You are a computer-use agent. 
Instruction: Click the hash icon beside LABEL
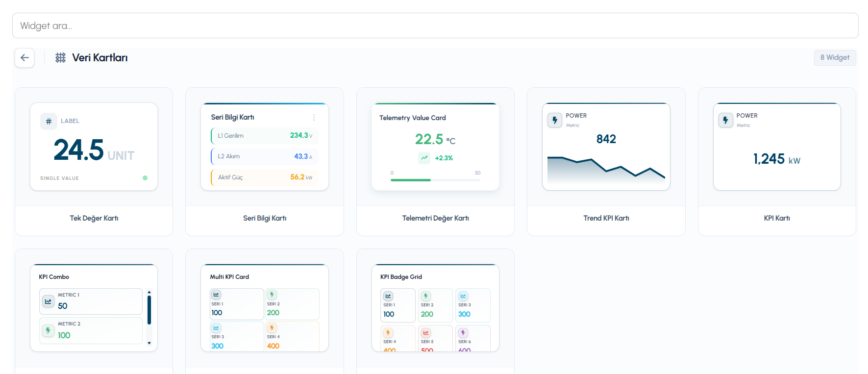coord(49,121)
